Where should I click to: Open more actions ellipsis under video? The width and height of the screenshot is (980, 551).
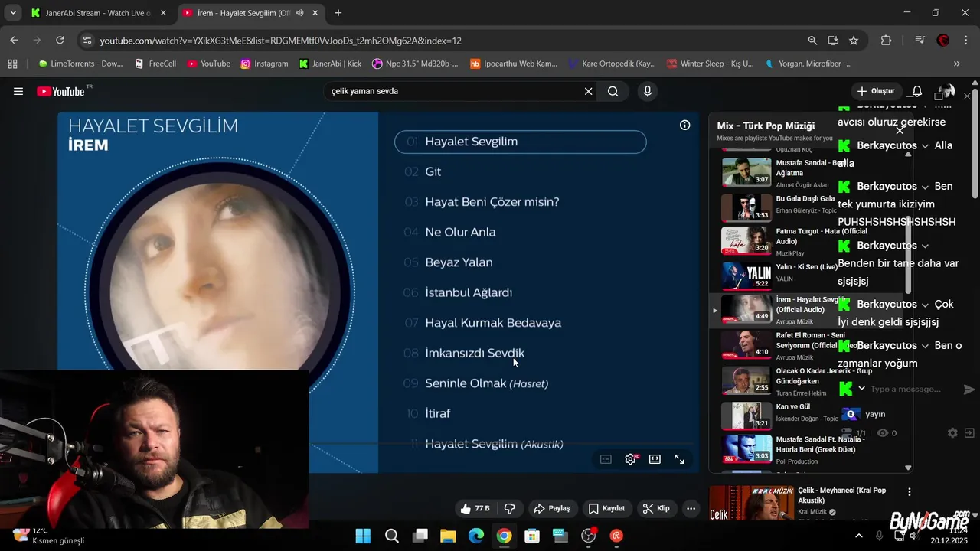(691, 508)
